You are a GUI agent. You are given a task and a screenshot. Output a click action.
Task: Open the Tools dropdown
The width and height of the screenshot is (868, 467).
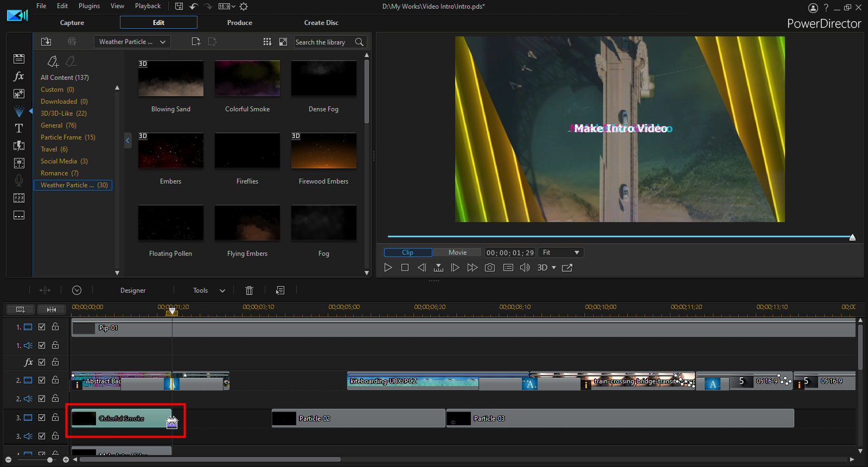pyautogui.click(x=209, y=291)
